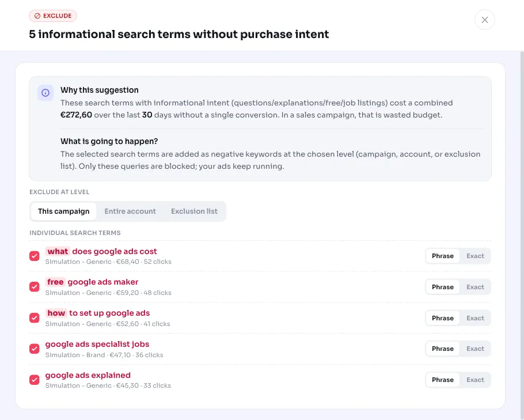Click 'google ads specialist jobs' term text

coord(97,344)
